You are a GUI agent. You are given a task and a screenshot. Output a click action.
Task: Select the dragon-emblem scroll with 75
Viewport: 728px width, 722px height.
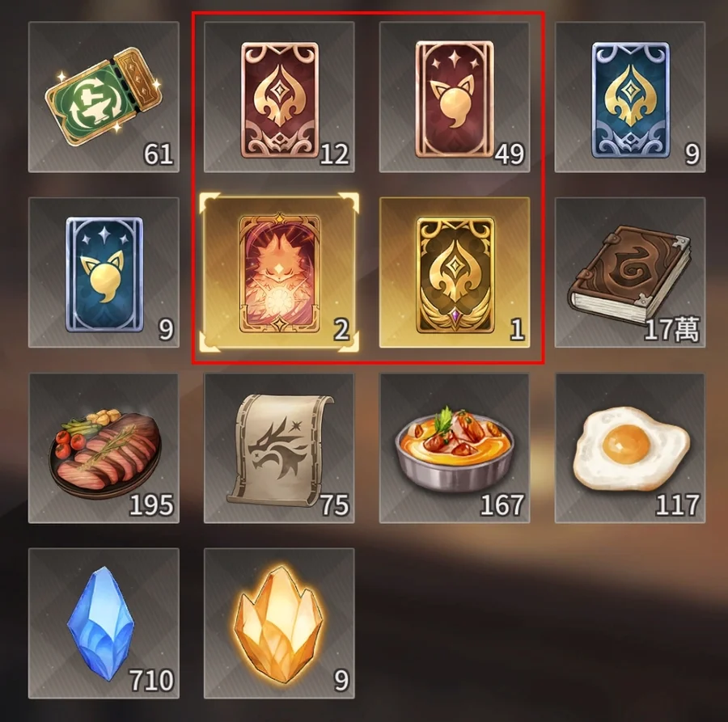[279, 448]
